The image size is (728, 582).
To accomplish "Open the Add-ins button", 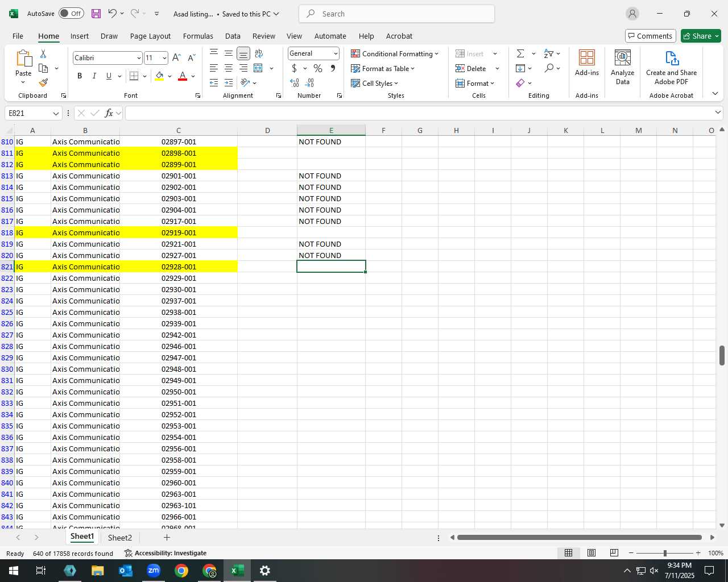I will pos(587,63).
